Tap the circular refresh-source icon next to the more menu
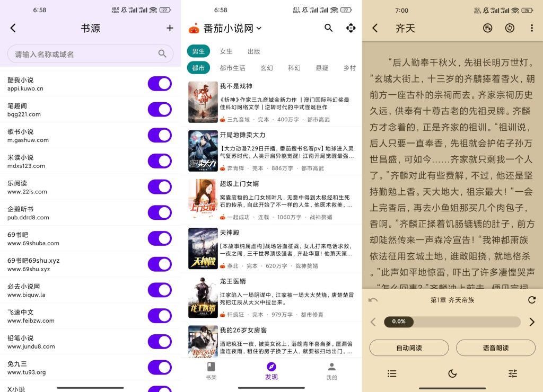The width and height of the screenshot is (543, 392). pyautogui.click(x=510, y=28)
